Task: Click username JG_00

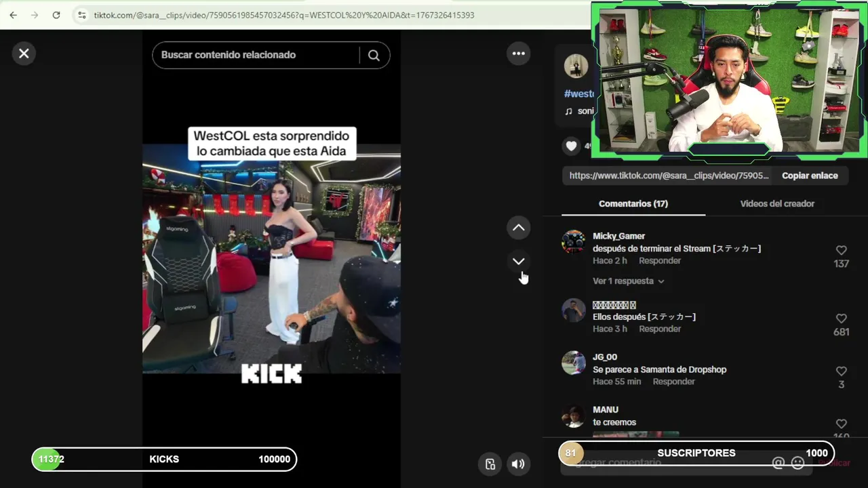Action: click(605, 357)
